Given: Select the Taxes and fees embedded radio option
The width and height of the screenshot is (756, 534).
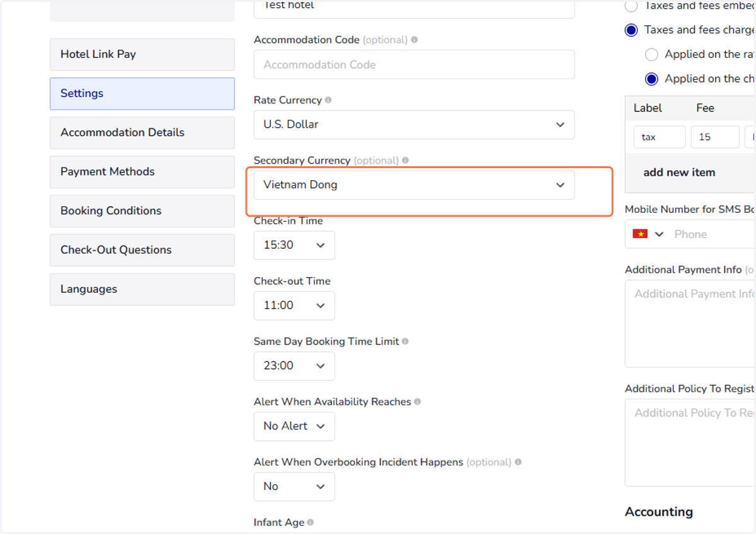Looking at the screenshot, I should click(631, 6).
